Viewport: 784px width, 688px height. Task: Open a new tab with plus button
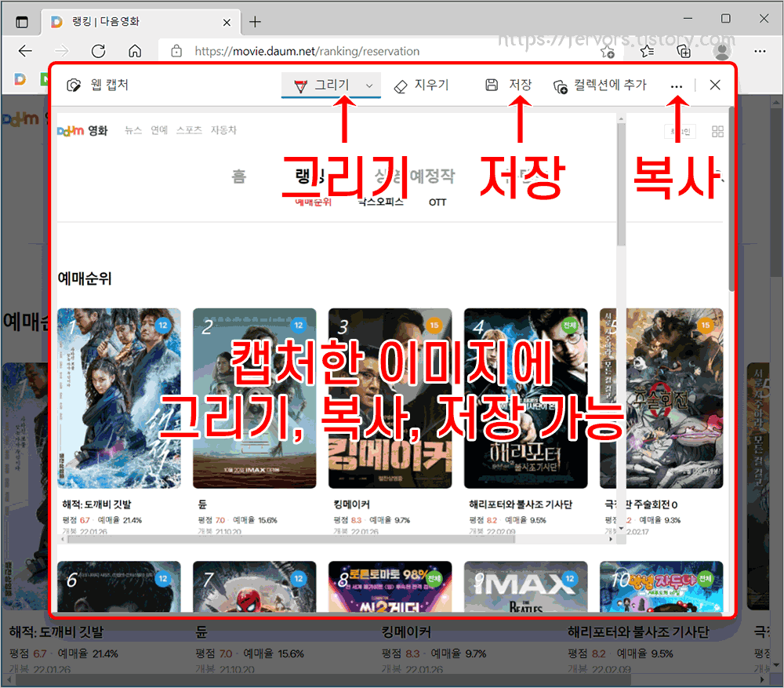255,21
